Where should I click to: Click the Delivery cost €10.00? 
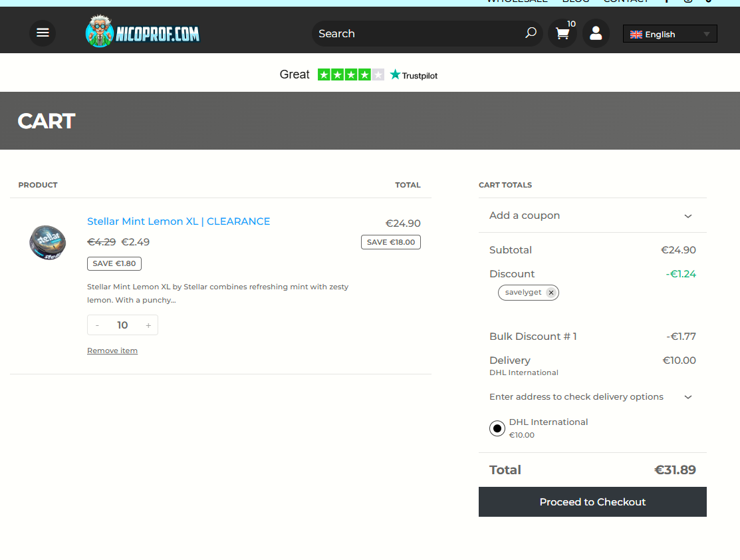tap(679, 360)
